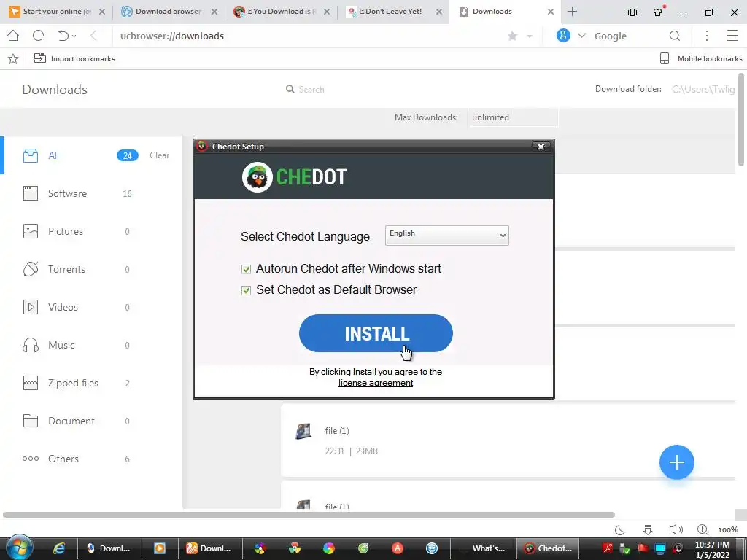This screenshot has width=747, height=560.
Task: Click Import bookmarks
Action: (74, 58)
